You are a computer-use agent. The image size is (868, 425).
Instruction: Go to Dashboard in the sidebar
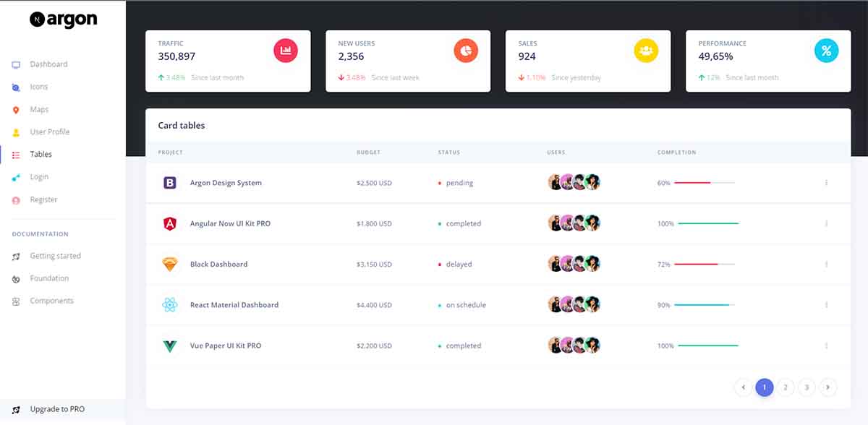click(48, 64)
